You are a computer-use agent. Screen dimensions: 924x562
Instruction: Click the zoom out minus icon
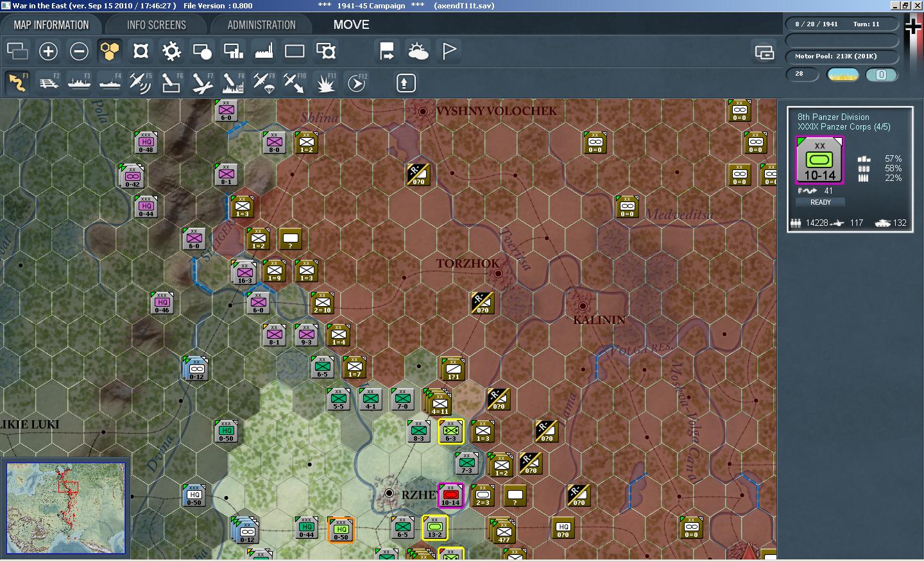pyautogui.click(x=79, y=51)
